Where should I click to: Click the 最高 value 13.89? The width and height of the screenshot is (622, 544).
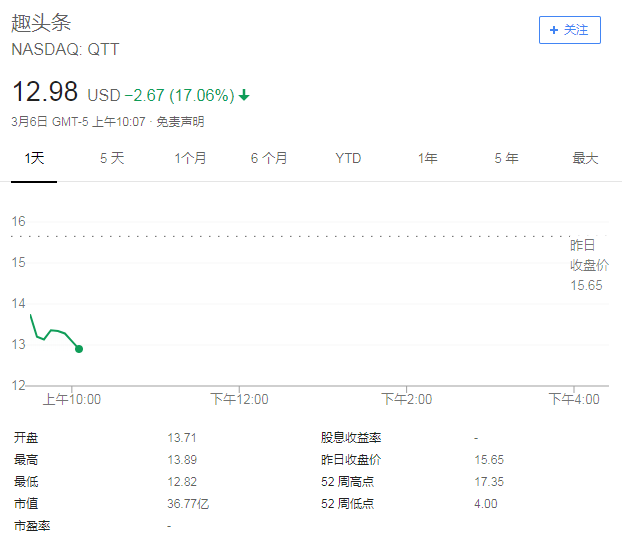182,459
